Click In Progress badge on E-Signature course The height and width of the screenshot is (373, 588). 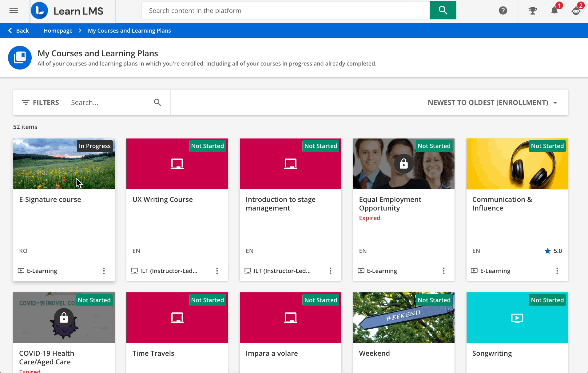[95, 146]
